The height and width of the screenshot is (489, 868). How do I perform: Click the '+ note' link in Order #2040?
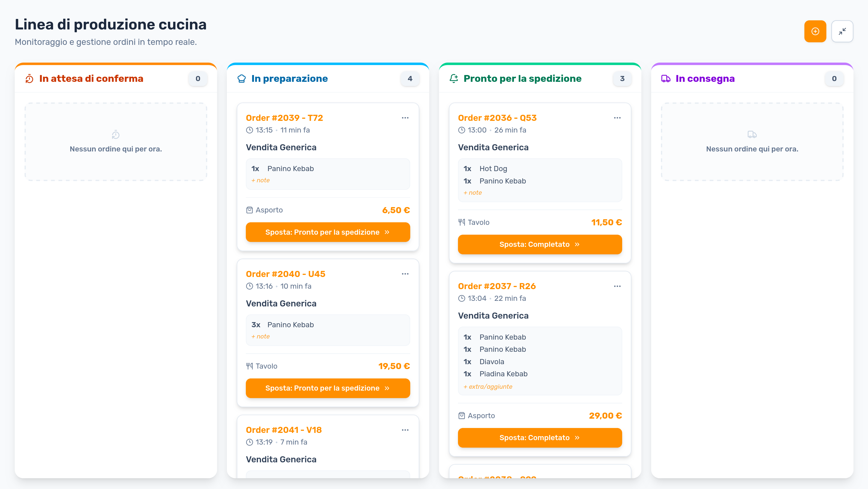261,336
